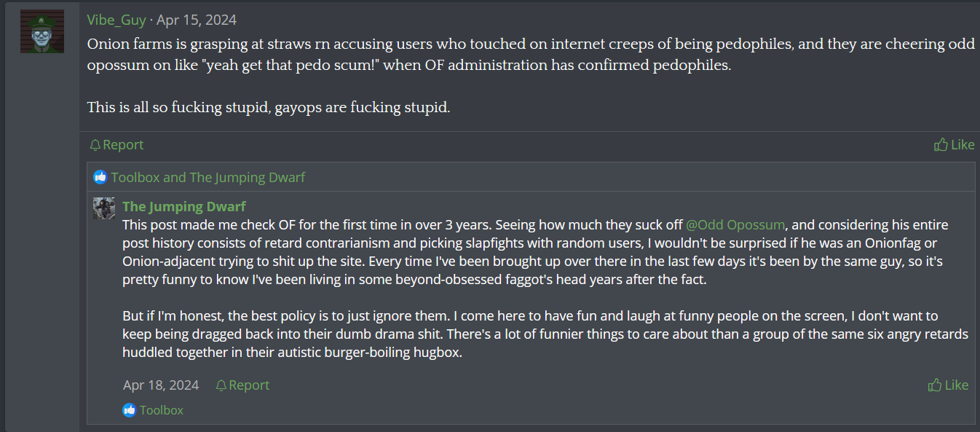Report The Jumping Dwarf's reply via Report text

point(249,385)
